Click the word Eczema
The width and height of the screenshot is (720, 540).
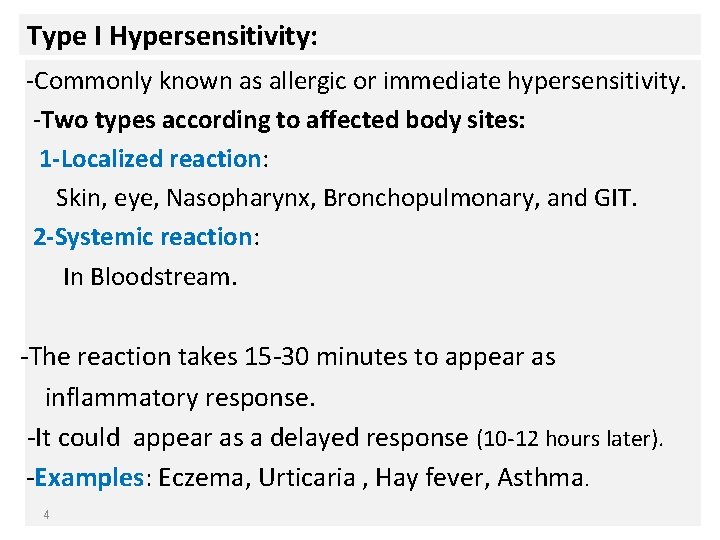point(201,478)
